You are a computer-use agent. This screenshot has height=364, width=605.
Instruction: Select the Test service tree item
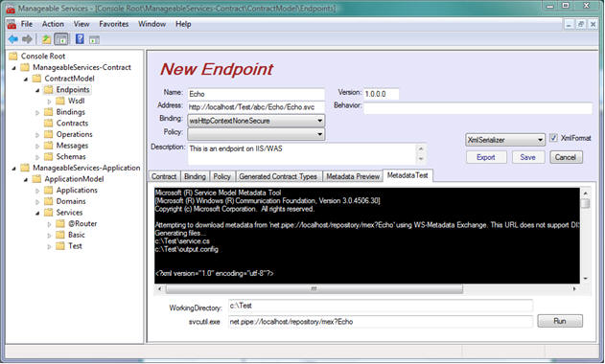(x=75, y=246)
